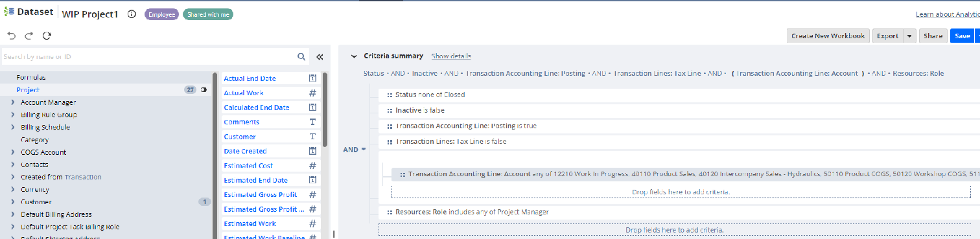Click the text icon beside Comments field
The height and width of the screenshot is (239, 980).
tap(312, 122)
